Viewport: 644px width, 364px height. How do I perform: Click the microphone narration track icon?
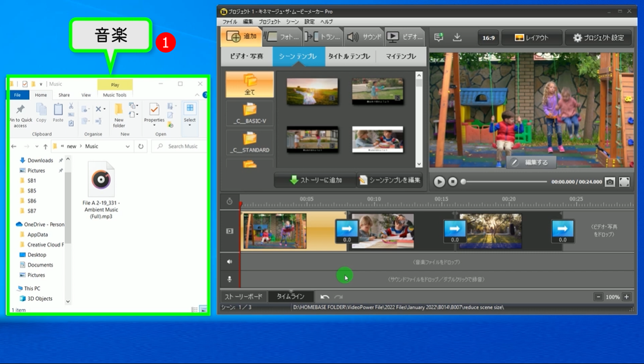coord(230,279)
